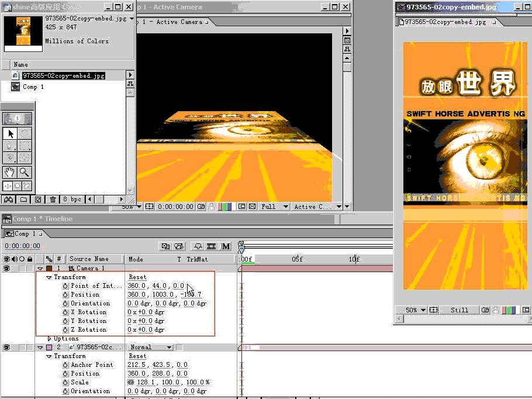Click the title-action safe icon in Comp window
The height and width of the screenshot is (399, 532).
pos(149,207)
